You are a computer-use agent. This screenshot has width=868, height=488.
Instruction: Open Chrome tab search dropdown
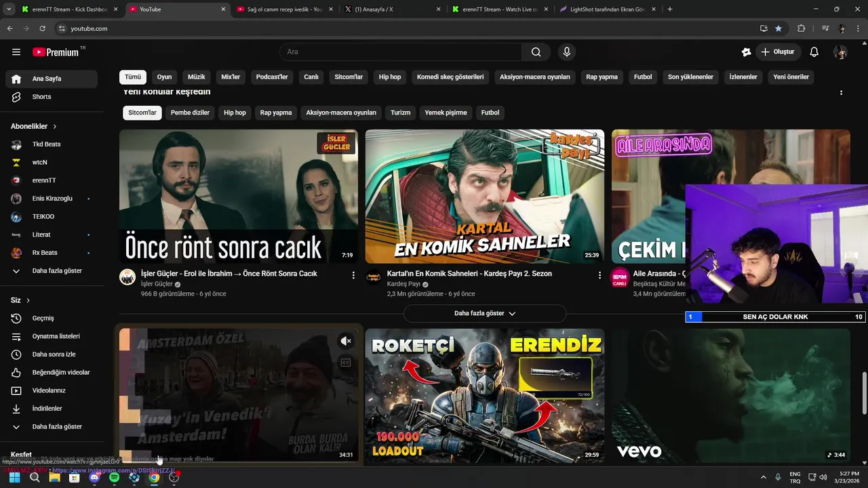click(x=9, y=9)
